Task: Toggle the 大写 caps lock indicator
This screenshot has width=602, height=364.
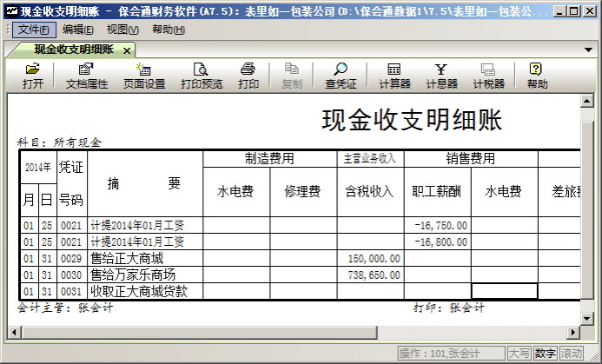Action: (x=519, y=354)
